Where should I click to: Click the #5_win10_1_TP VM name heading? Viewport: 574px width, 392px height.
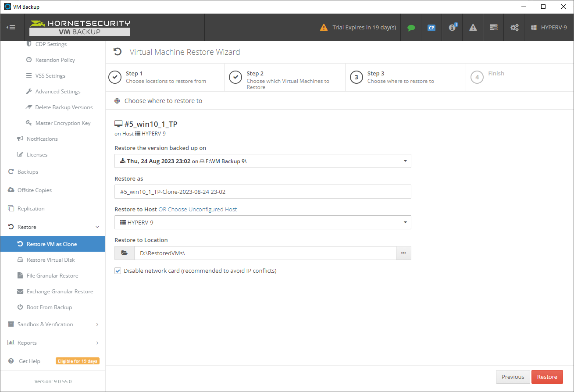click(x=151, y=124)
